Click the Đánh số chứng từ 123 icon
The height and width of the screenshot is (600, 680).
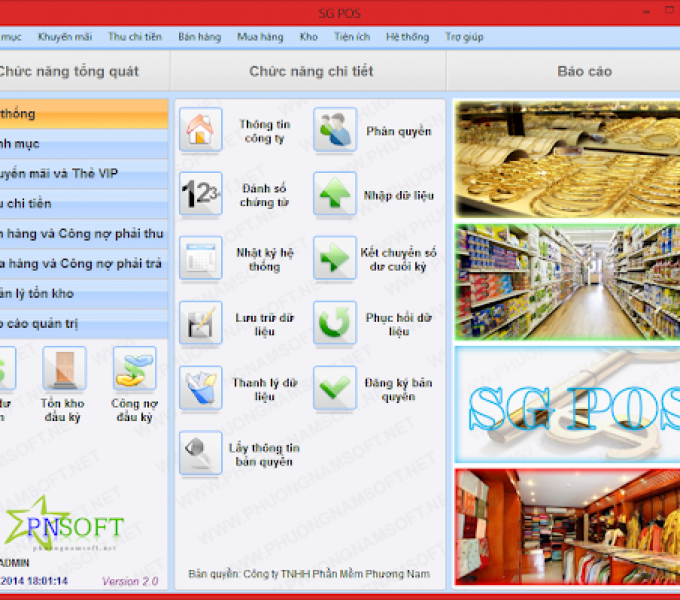(200, 193)
